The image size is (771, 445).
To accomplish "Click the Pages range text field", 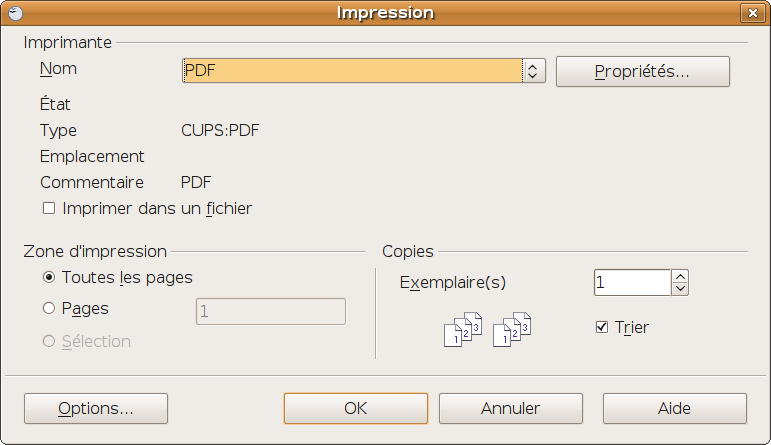I will click(x=270, y=311).
